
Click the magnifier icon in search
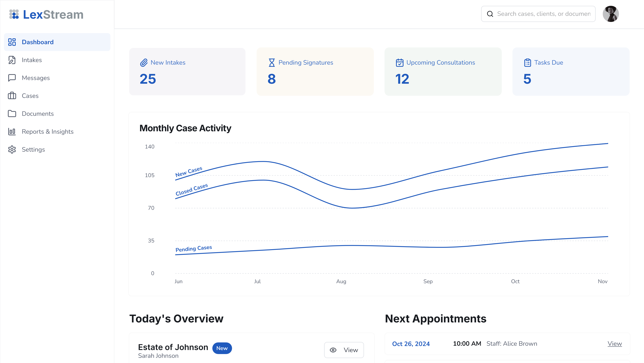(x=490, y=14)
